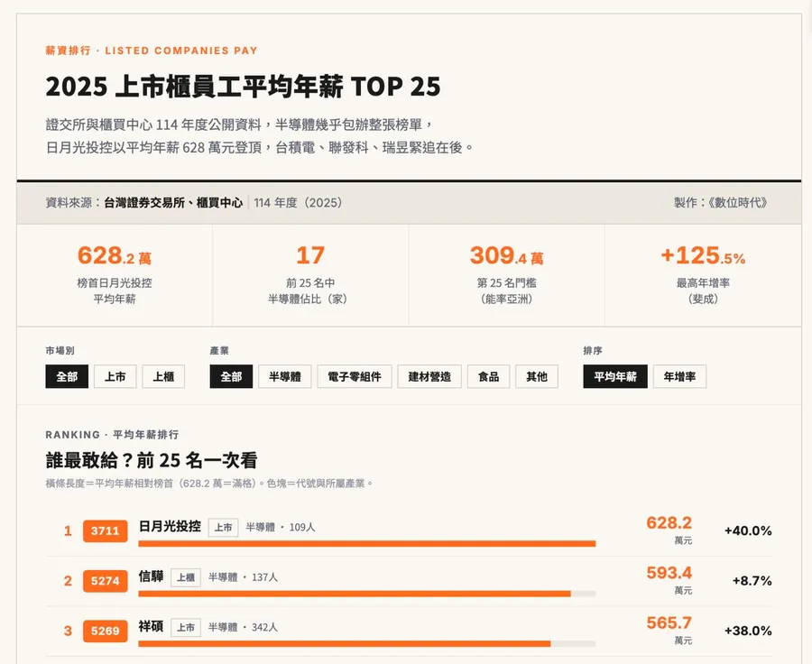Click the 薪資排行 · LISTED COMPANIES PAY label
This screenshot has height=664, width=812.
pyautogui.click(x=152, y=51)
